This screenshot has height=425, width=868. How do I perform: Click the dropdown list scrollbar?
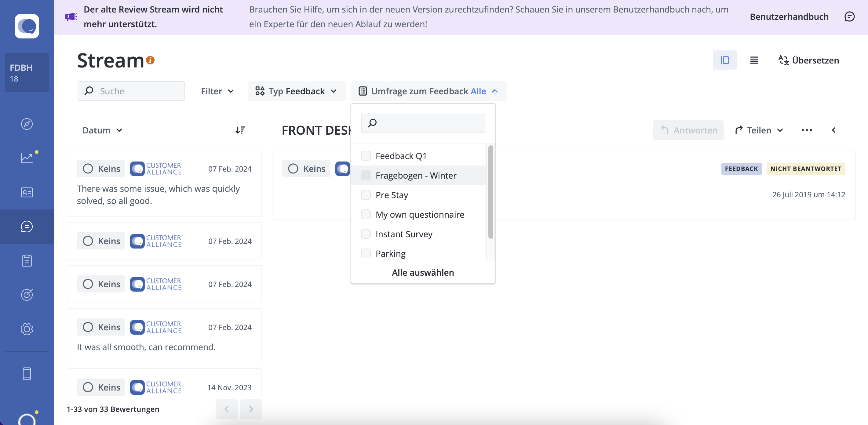[x=491, y=192]
